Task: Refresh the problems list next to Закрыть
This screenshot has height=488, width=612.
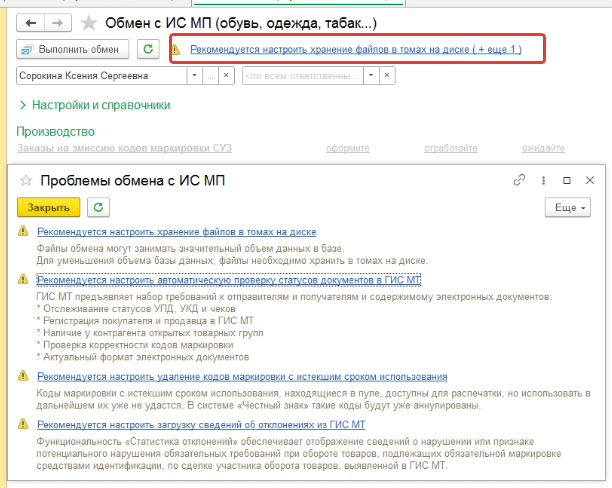Action: (97, 207)
